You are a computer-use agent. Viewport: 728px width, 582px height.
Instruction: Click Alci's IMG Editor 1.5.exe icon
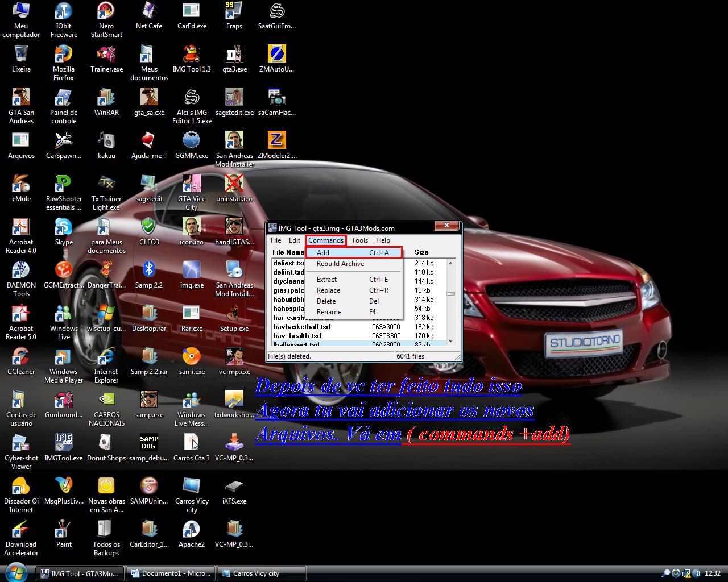pos(192,106)
